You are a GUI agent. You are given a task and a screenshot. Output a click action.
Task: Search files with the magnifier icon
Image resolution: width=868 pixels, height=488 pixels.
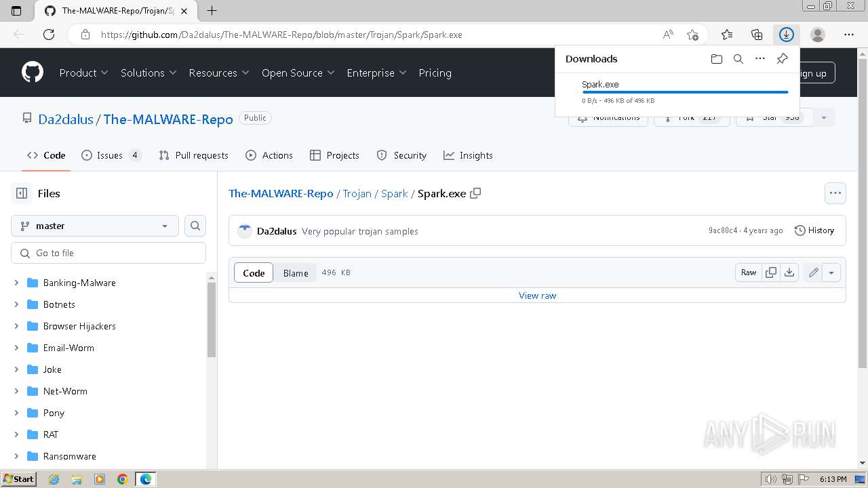195,226
